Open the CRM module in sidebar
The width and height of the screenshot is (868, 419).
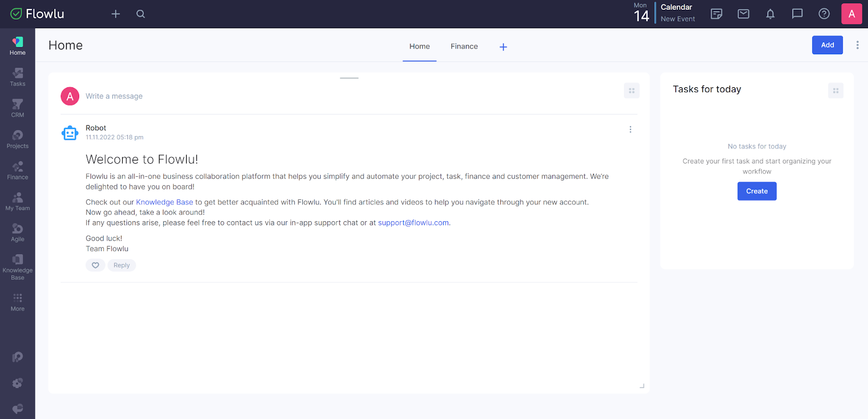17,108
